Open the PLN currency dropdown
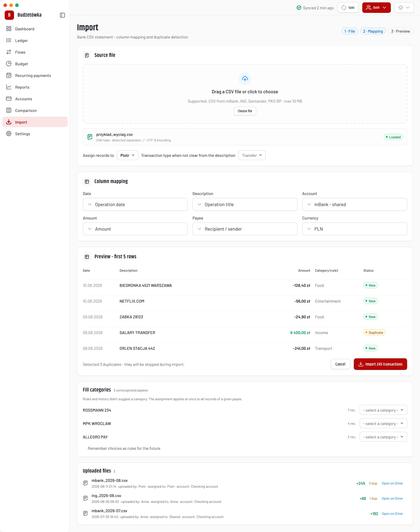This screenshot has width=420, height=532. [355, 229]
